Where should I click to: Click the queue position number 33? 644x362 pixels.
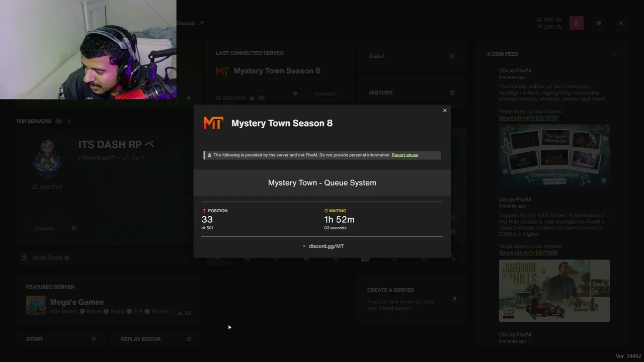point(207,219)
